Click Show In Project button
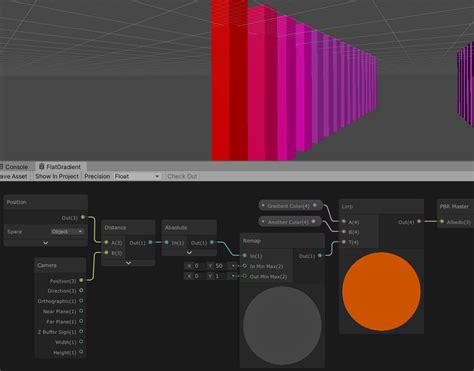The image size is (474, 371). click(57, 176)
